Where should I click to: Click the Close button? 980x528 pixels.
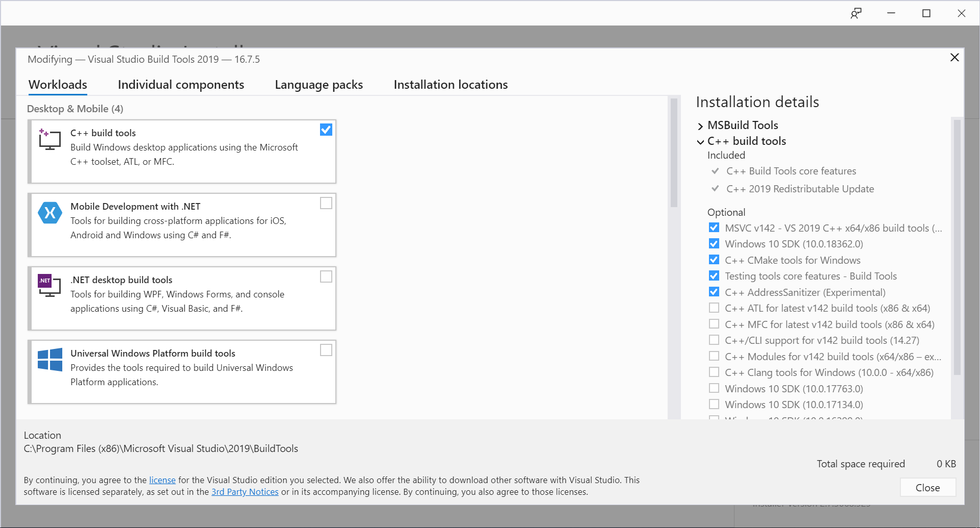(x=927, y=487)
